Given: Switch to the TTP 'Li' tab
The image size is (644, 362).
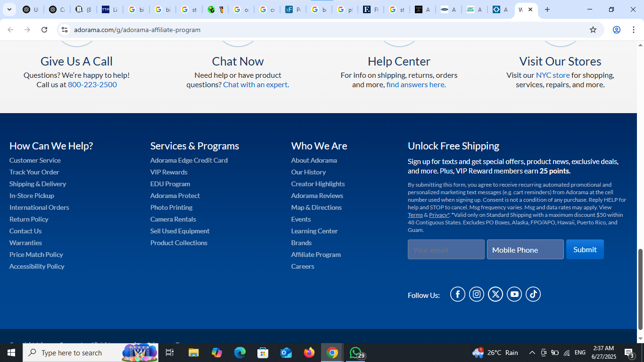Looking at the screenshot, I should click(x=110, y=9).
